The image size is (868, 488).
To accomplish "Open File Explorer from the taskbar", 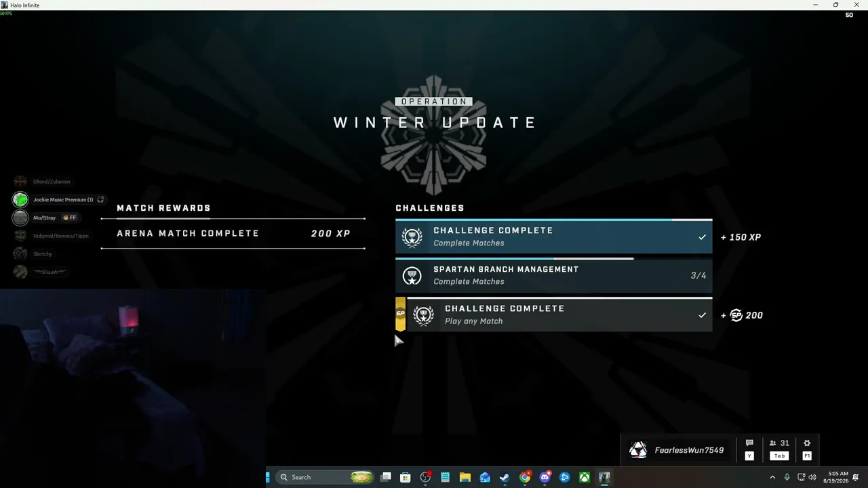I will pyautogui.click(x=465, y=477).
